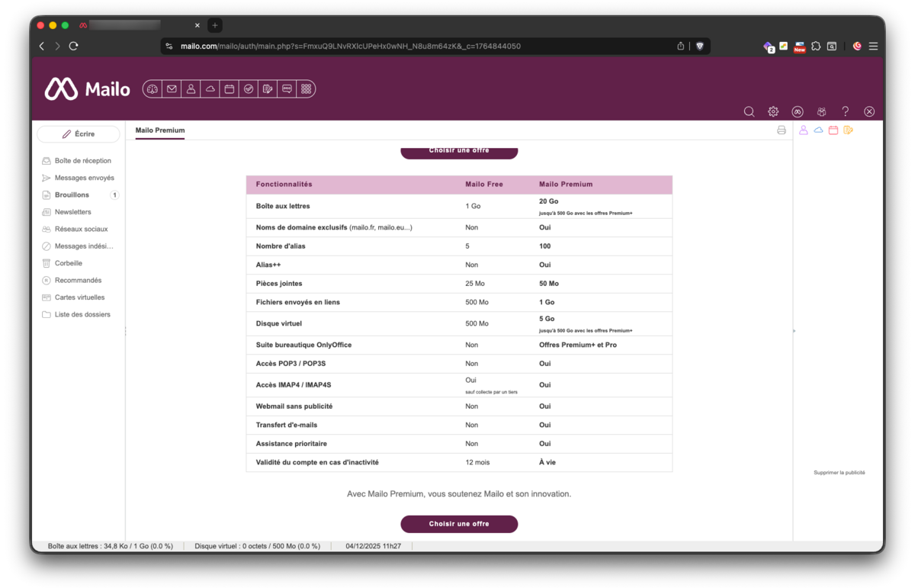Click the Écrire compose button
This screenshot has height=588, width=915.
79,134
